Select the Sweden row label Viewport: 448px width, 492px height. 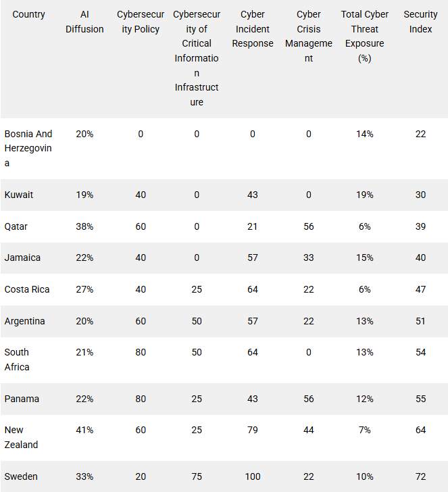(x=21, y=476)
